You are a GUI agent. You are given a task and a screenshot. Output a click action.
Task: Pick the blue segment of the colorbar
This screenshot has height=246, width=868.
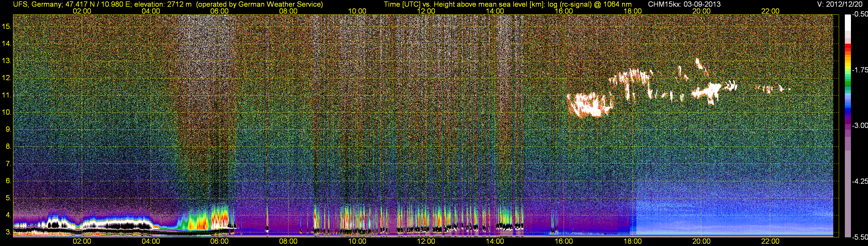[x=847, y=109]
